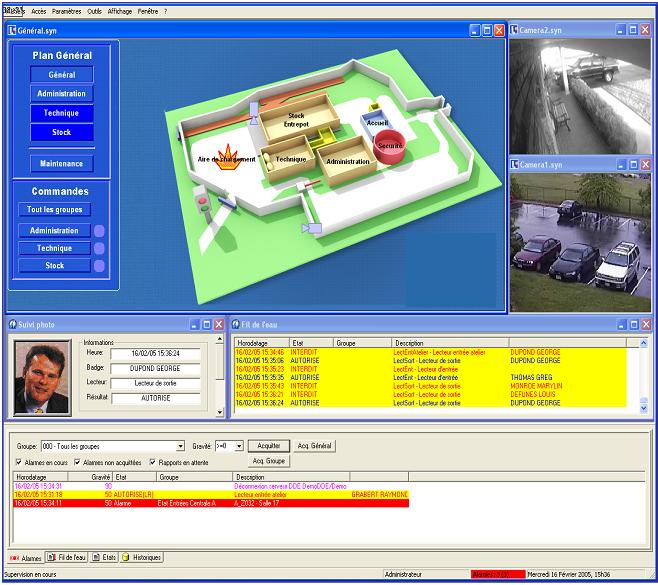Click the red alarm indicator in the status bar

(497, 575)
